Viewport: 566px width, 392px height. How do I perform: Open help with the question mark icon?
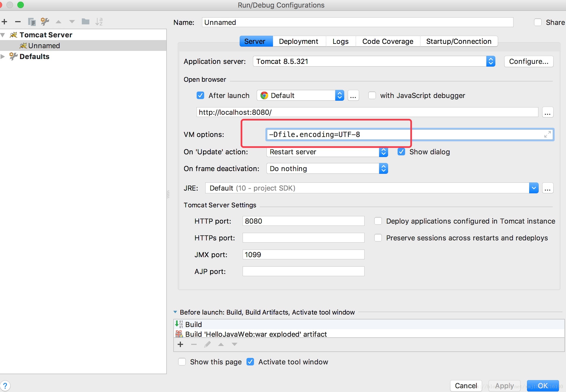[5, 386]
